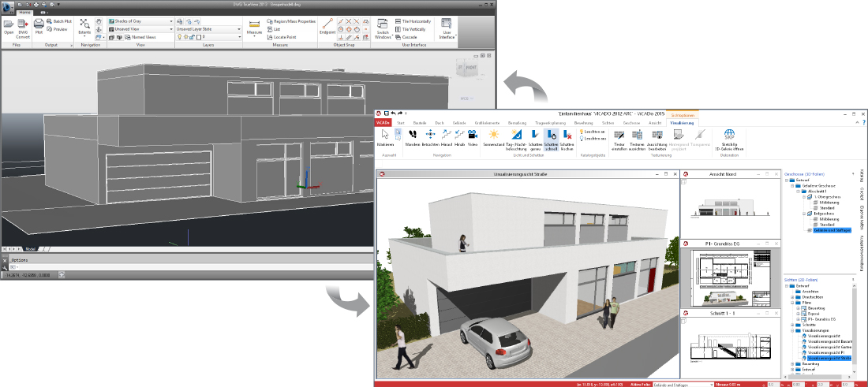Click the ViCADo undo arrow
This screenshot has height=387, width=868.
(393, 112)
